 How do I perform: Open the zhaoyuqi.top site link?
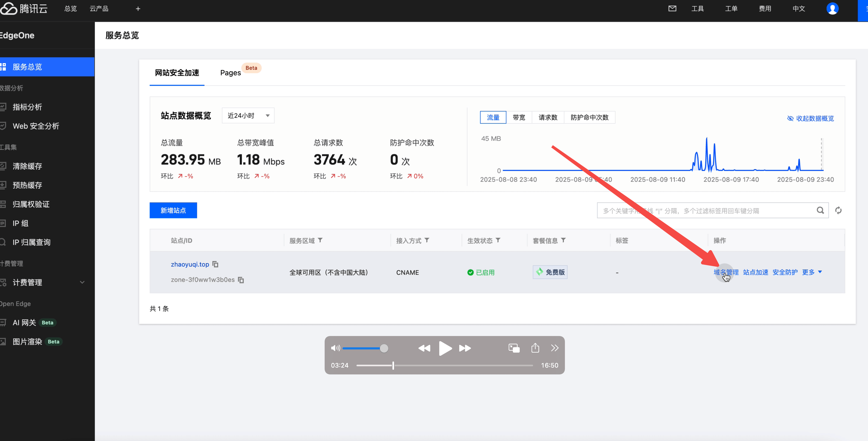[x=190, y=264]
